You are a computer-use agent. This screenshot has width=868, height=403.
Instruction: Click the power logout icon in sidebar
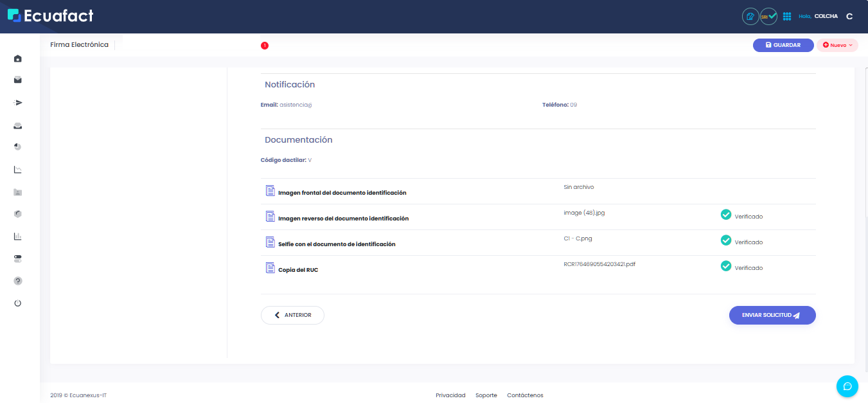point(18,303)
